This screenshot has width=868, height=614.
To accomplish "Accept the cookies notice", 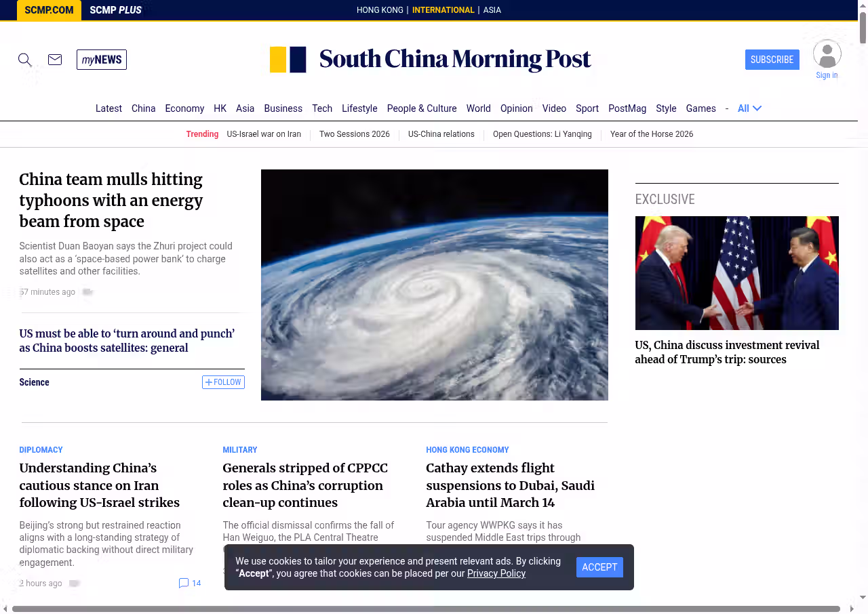I will click(599, 567).
